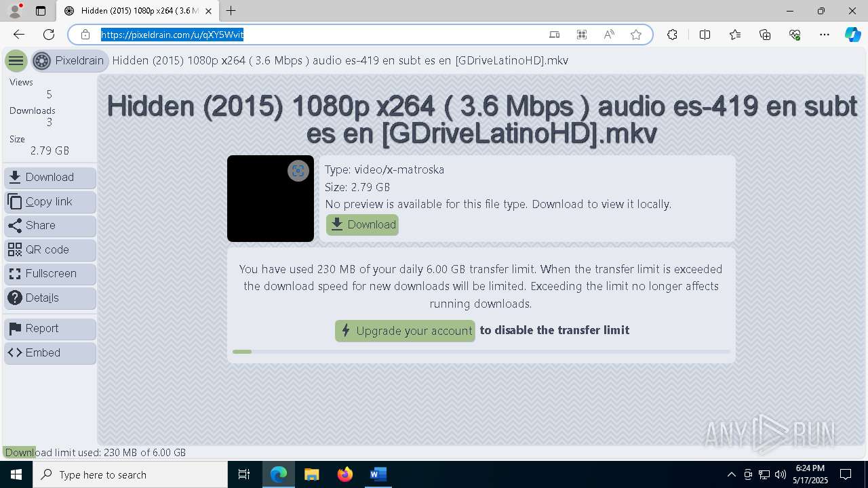
Task: Toggle Split screen
Action: click(x=705, y=35)
